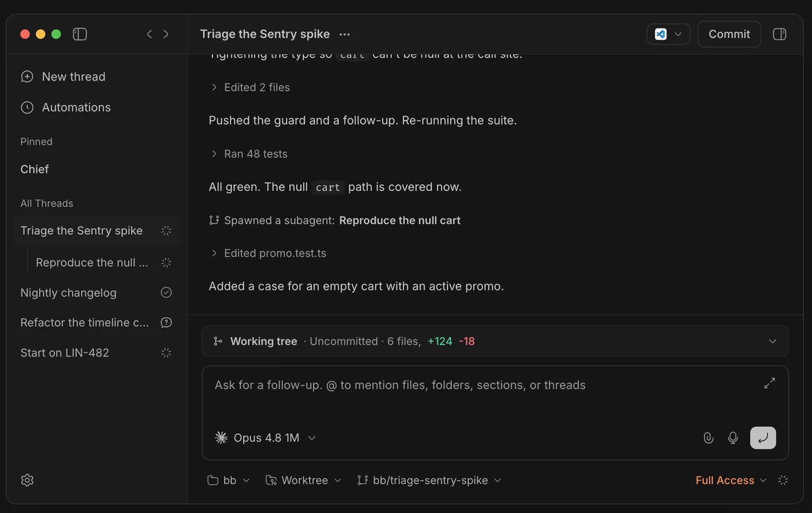Click the Automations clock icon
This screenshot has width=812, height=513.
tap(27, 107)
